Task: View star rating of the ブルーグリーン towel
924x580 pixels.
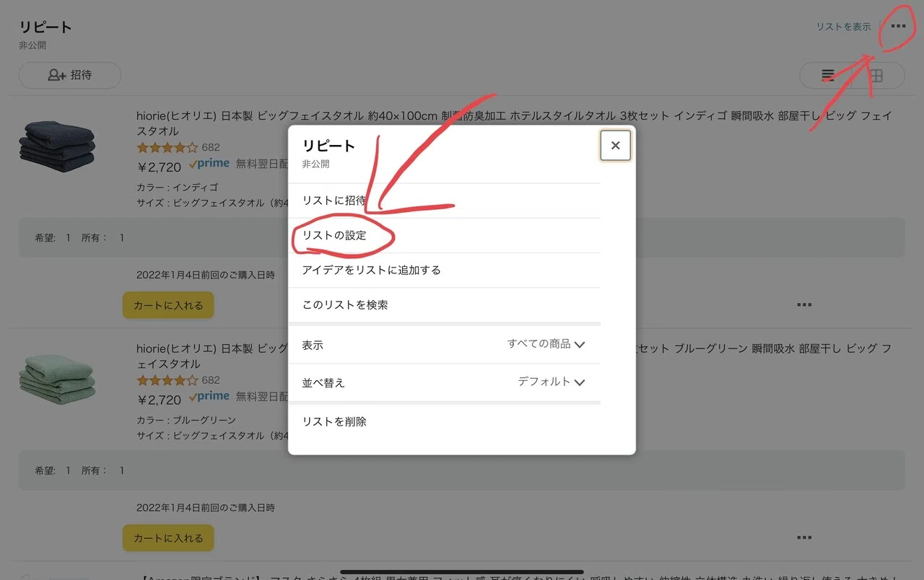Action: pos(167,380)
